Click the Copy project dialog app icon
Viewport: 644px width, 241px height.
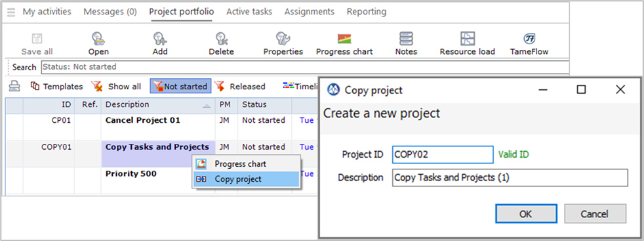pos(334,90)
